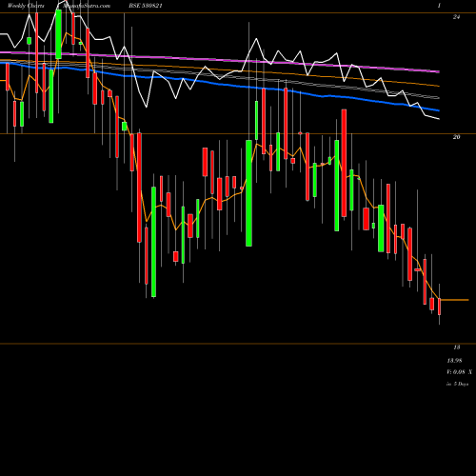Click the "BSE 539821" symbol label

(146, 6)
